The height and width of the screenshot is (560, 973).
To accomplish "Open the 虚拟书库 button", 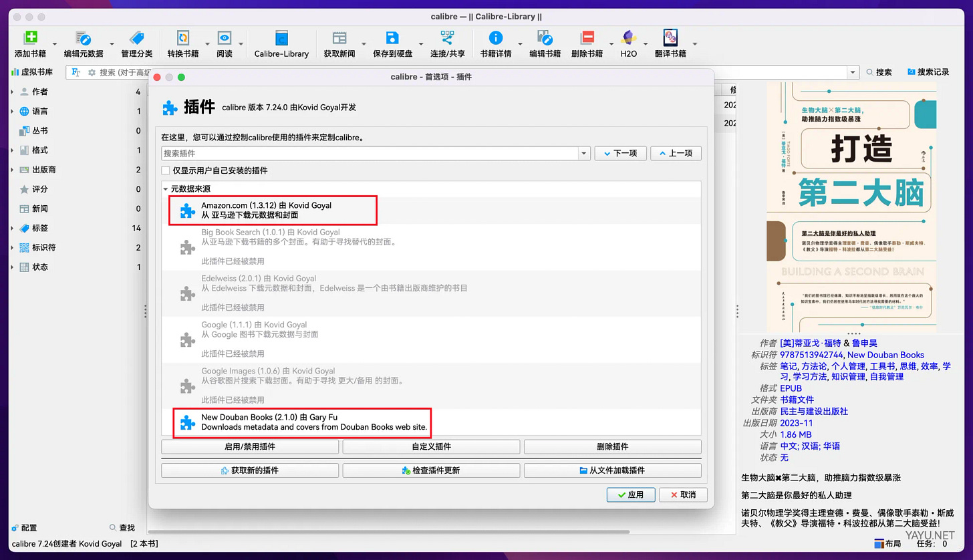I will pyautogui.click(x=32, y=72).
